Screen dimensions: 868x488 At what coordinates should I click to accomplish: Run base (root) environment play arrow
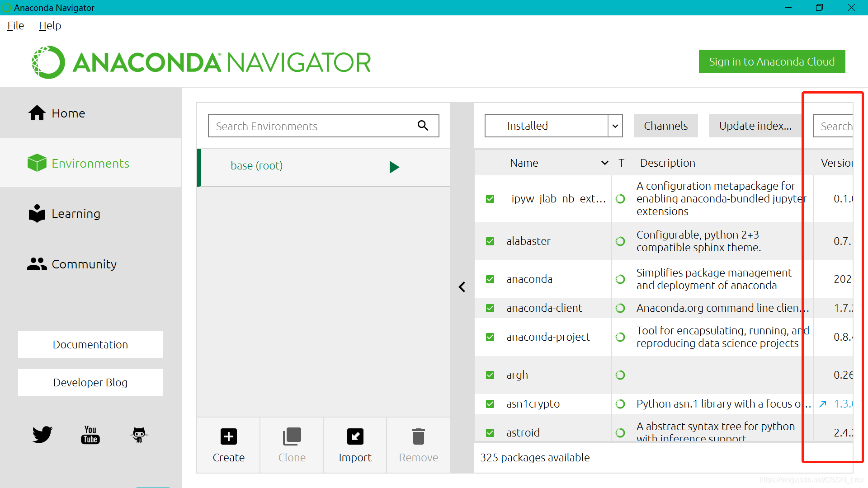[394, 167]
